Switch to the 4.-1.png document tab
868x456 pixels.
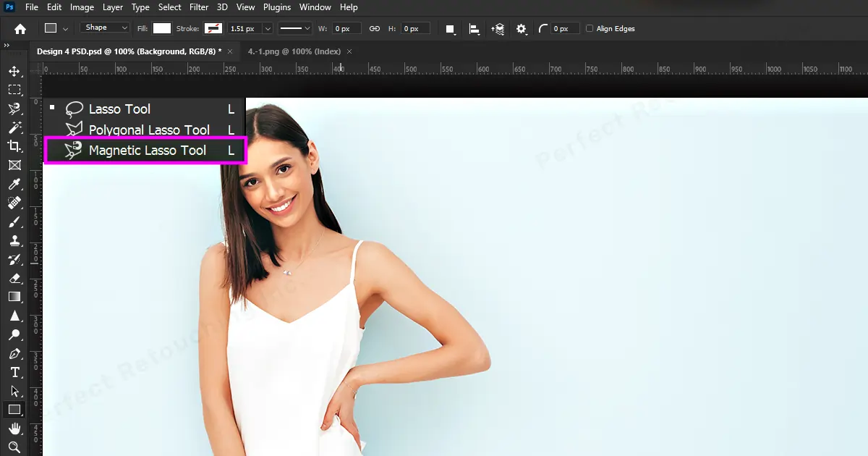[x=294, y=51]
